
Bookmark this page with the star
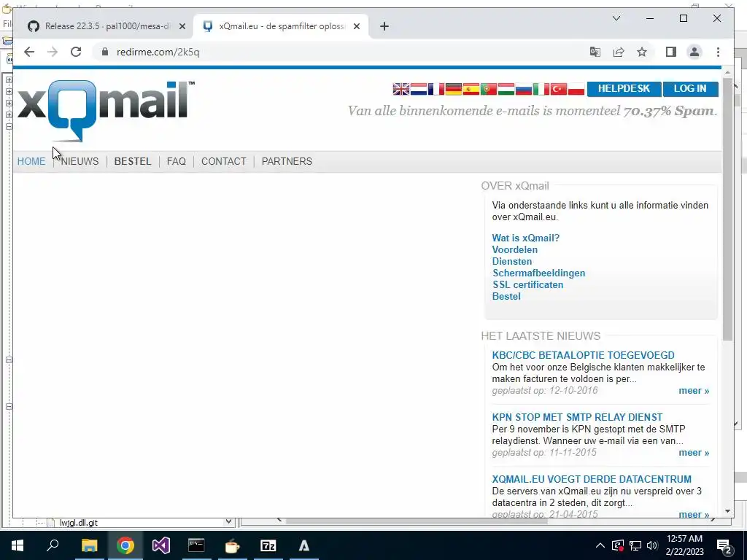tap(642, 52)
